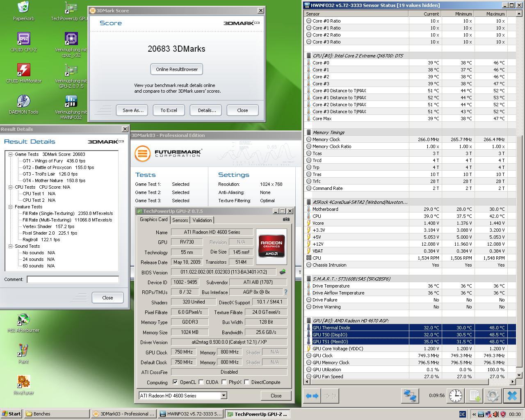Collapse the Sound Tests tree node
The width and height of the screenshot is (525, 420).
[10, 246]
